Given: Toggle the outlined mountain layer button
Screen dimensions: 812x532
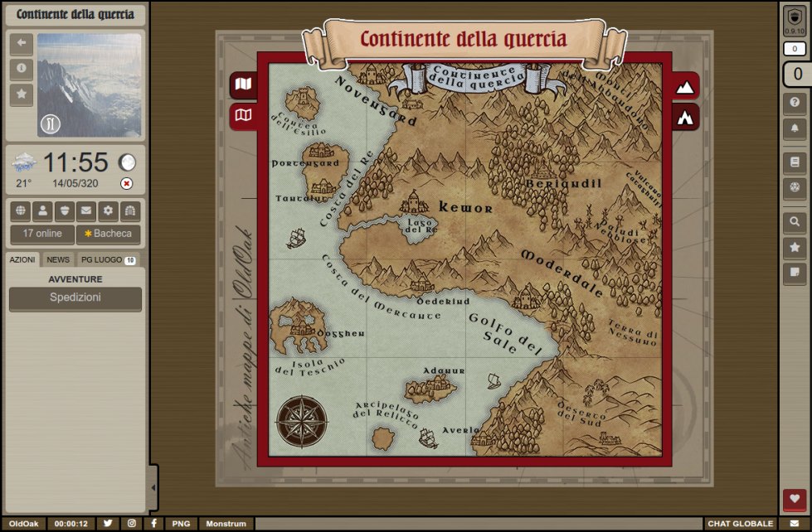Looking at the screenshot, I should point(686,117).
